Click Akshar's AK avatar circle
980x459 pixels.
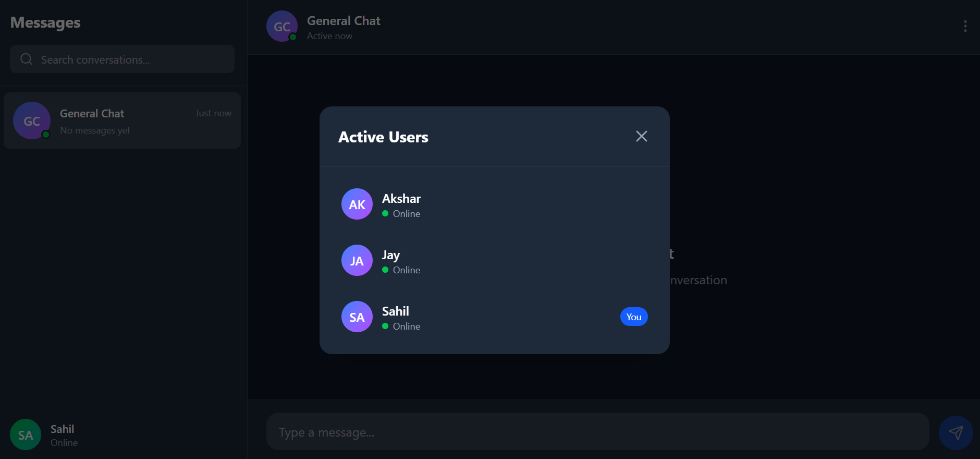357,204
